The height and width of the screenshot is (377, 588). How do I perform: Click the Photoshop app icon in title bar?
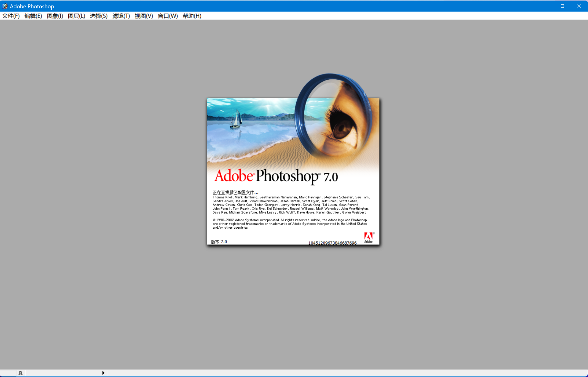(x=5, y=6)
